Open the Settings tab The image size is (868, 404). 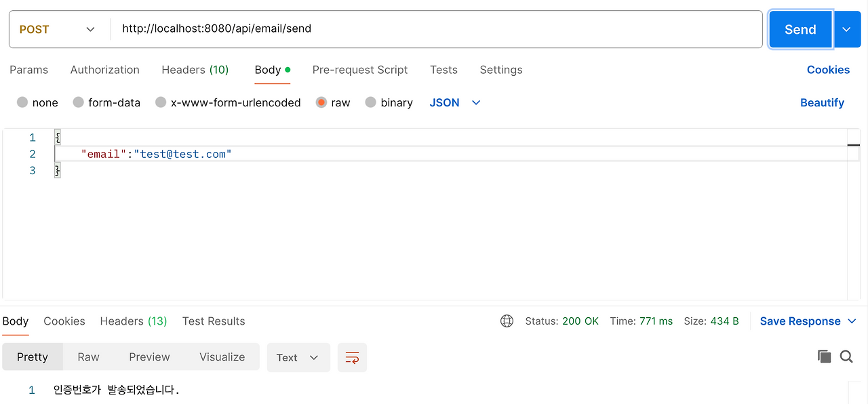[x=501, y=70]
